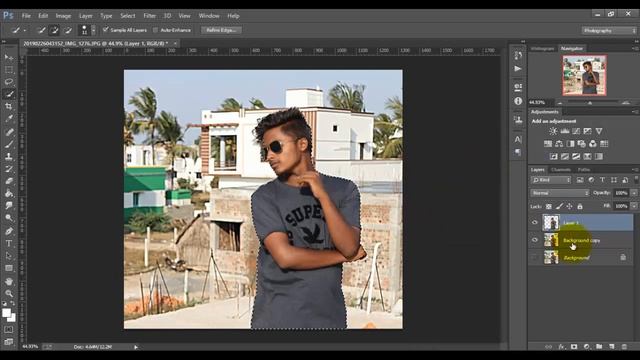The image size is (640, 360).
Task: Hide Background copy layer eye icon
Action: [x=535, y=240]
